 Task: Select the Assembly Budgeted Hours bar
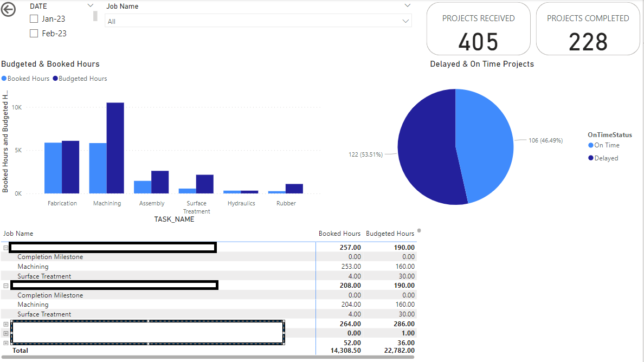[160, 182]
